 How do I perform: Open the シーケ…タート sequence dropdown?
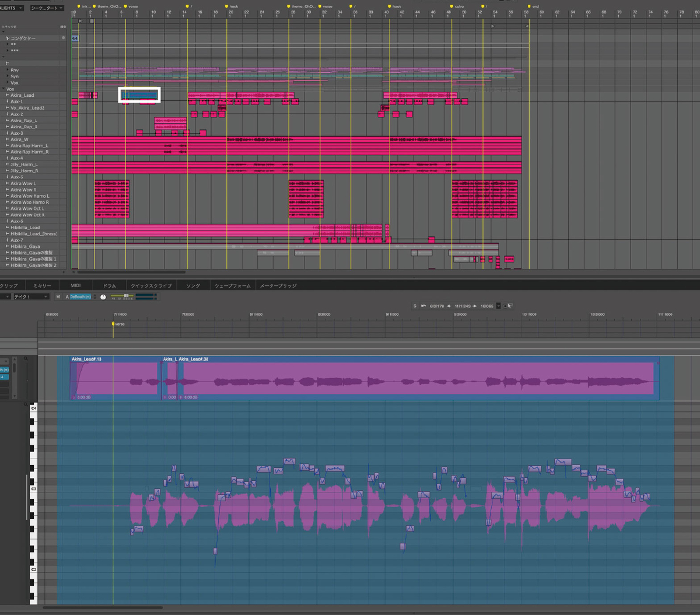47,8
